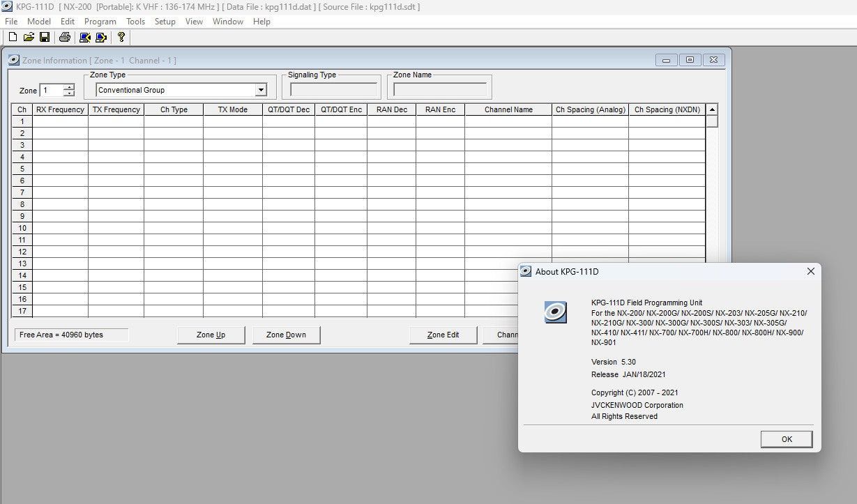This screenshot has width=857, height=504.
Task: Open the Program menu
Action: pyautogui.click(x=100, y=22)
